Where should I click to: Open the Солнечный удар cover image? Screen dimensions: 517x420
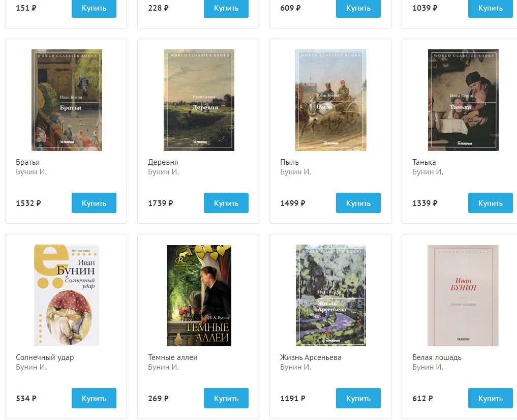(67, 295)
